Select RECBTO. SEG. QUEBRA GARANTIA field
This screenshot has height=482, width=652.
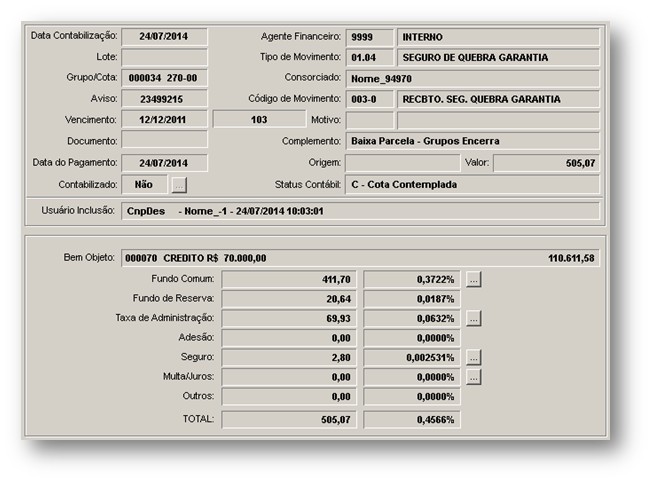(x=499, y=99)
